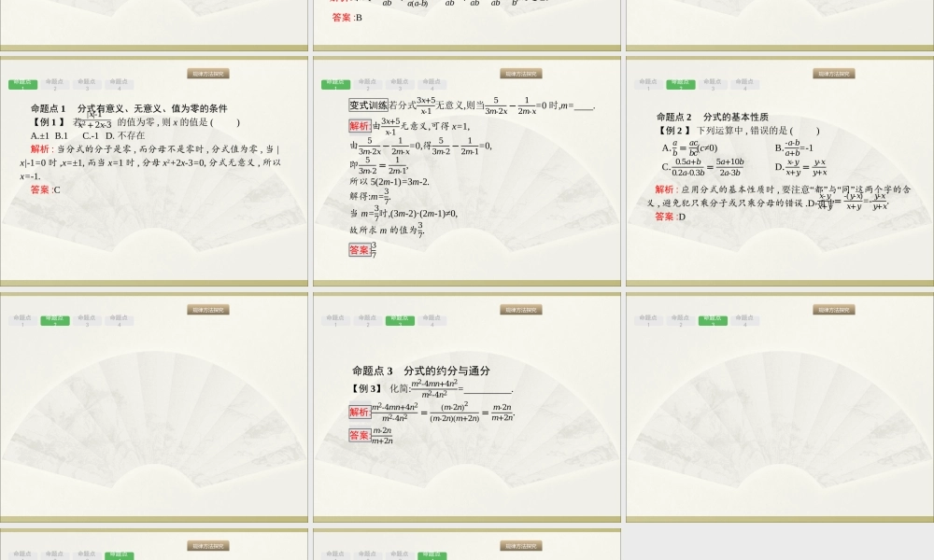This screenshot has width=934, height=560.
Task: Select 命题点 4 tab on the 例1 slide
Action: coord(119,84)
